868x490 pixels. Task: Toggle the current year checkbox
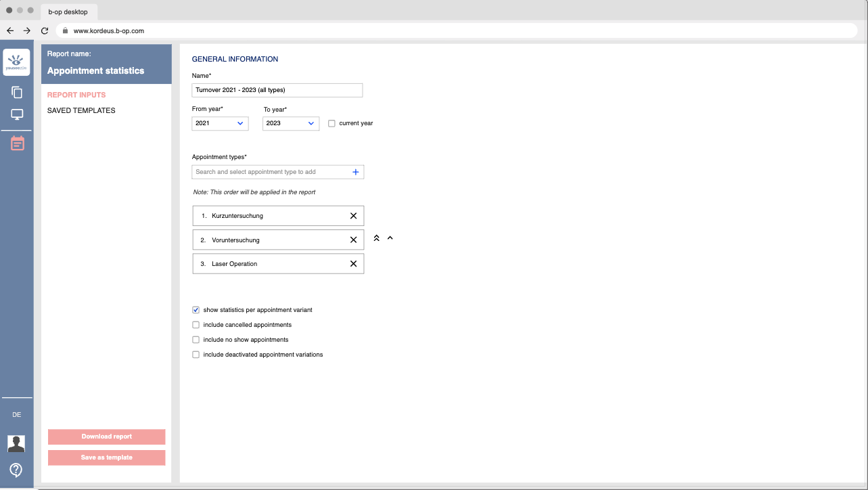332,123
